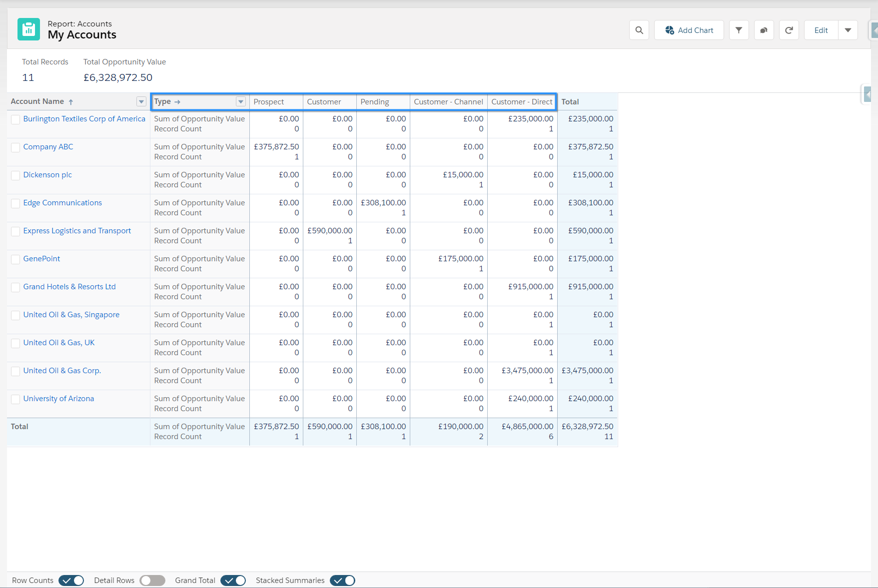Open the United Oil & Gas Corp. link
The width and height of the screenshot is (878, 588).
pos(62,371)
